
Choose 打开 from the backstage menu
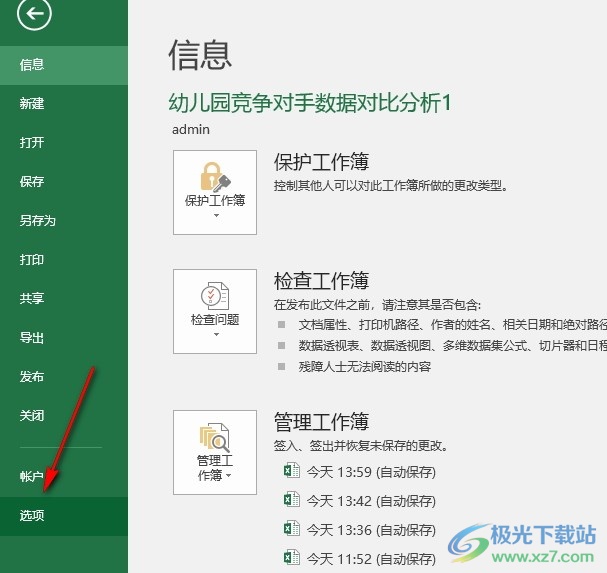pyautogui.click(x=64, y=143)
